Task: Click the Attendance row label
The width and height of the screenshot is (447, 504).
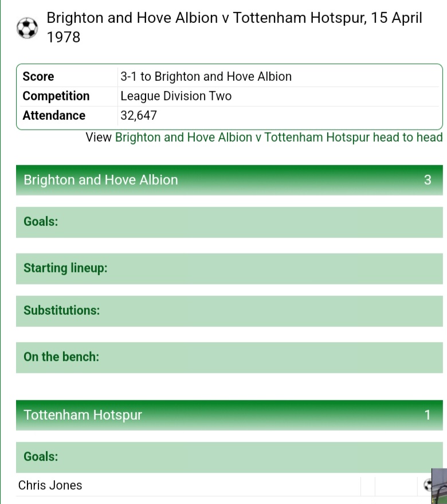Action: click(54, 116)
